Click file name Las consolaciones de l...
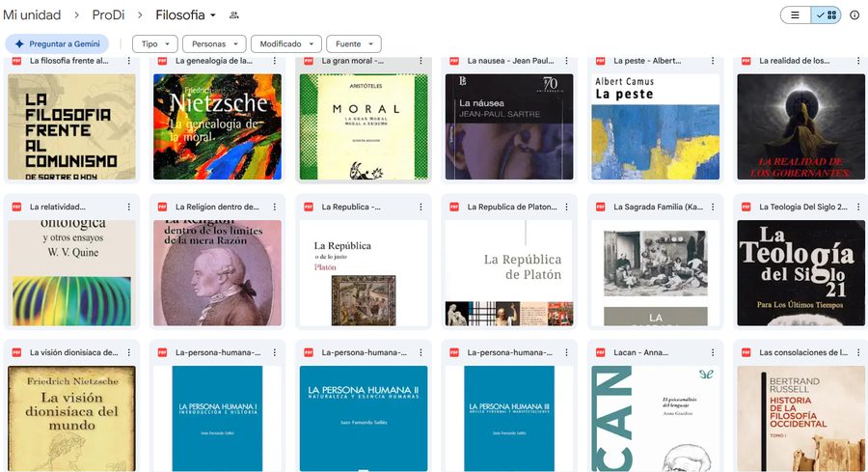Screen dimensions: 868x472 coord(803,352)
